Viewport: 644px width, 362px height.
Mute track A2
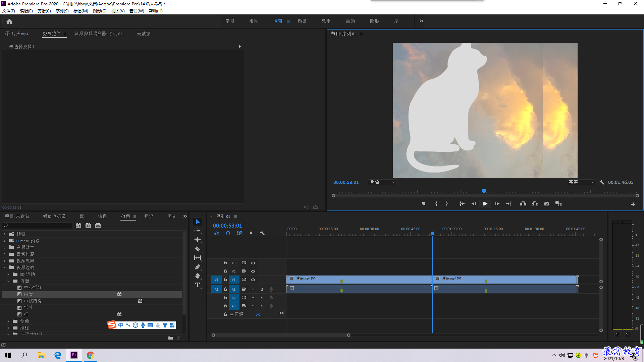253,298
